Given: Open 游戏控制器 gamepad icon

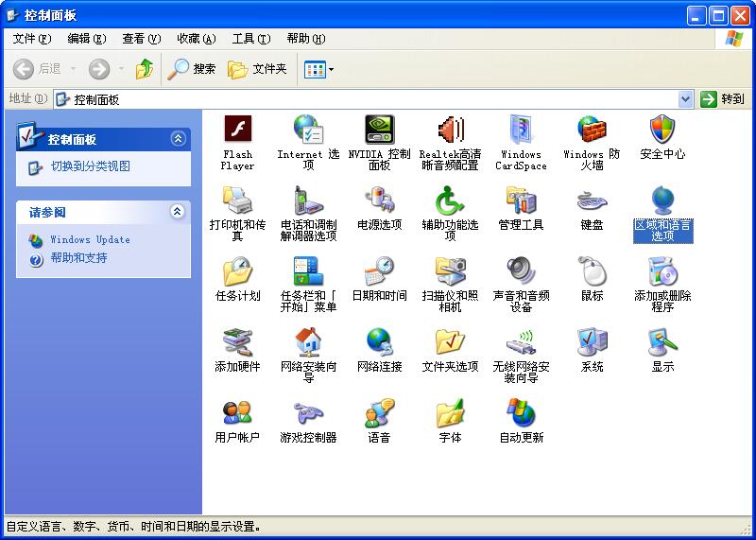Looking at the screenshot, I should (308, 413).
